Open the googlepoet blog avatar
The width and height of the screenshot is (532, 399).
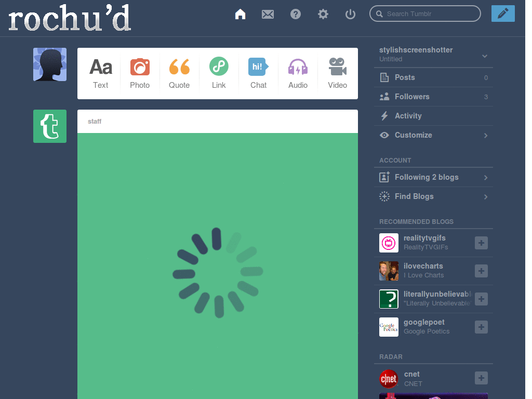point(389,327)
